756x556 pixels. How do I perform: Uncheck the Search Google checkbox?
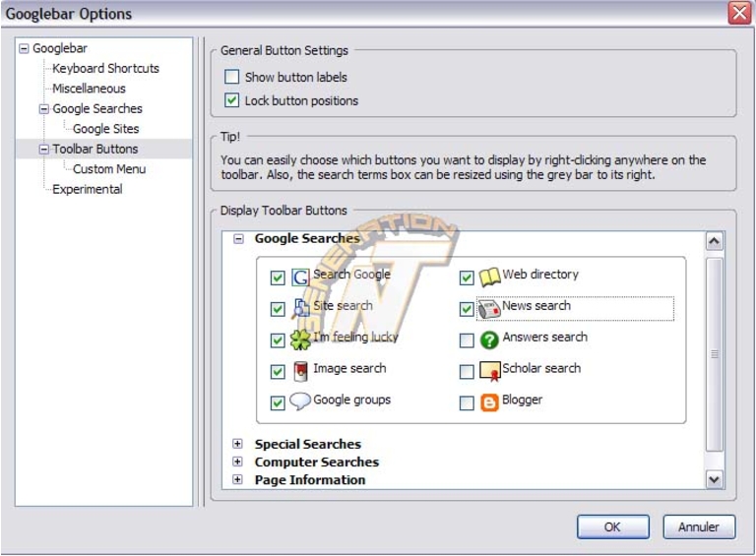278,278
